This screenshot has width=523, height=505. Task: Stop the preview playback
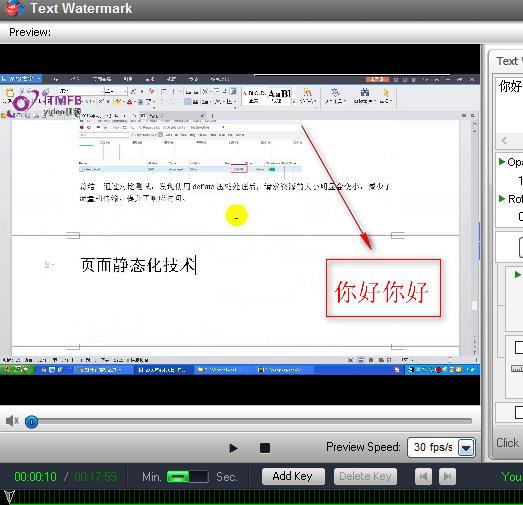[x=265, y=448]
